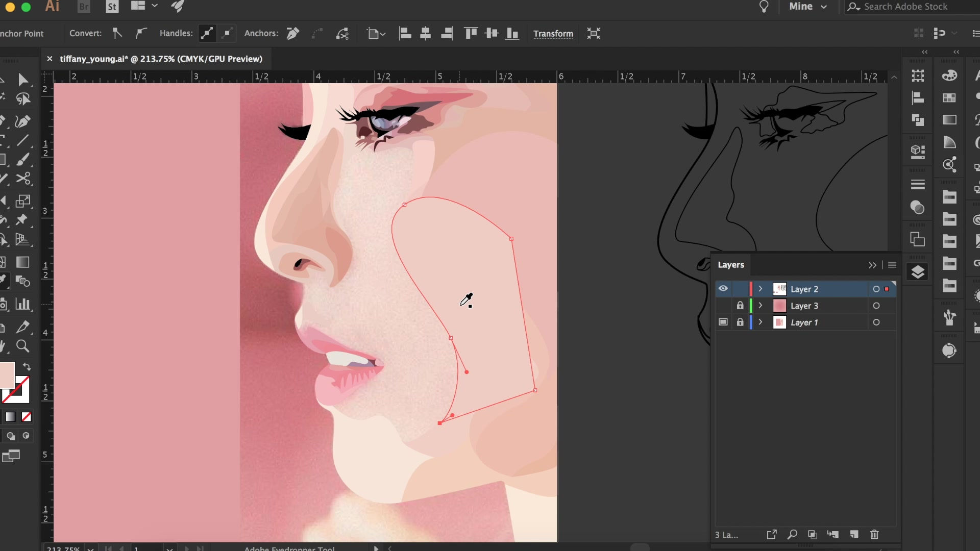Expand Layer 3 to show its contents
The width and height of the screenshot is (980, 551).
759,306
